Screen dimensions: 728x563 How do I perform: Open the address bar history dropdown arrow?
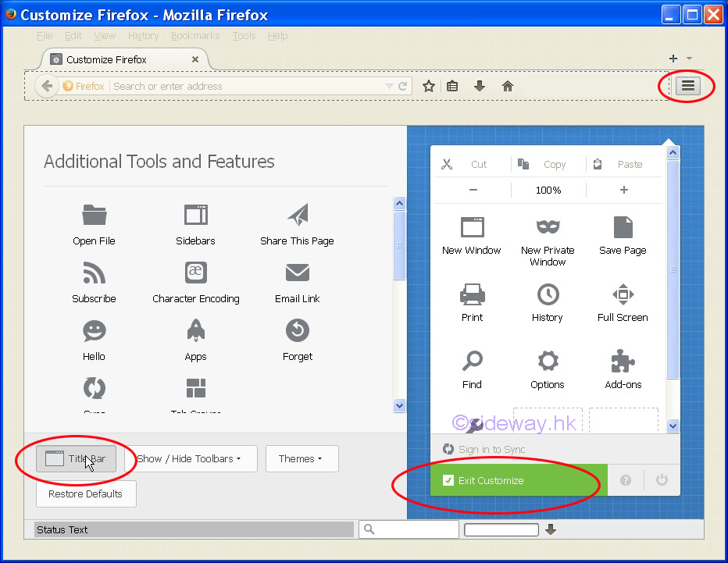tap(389, 87)
